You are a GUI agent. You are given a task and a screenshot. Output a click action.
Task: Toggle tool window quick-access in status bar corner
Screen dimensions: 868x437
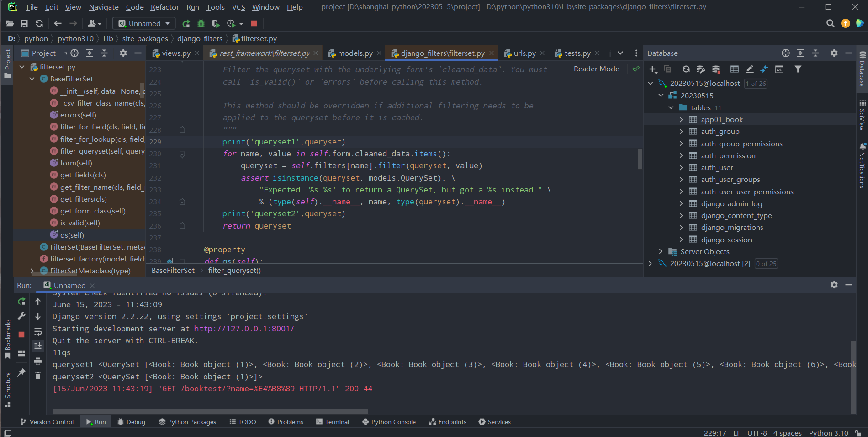pyautogui.click(x=7, y=432)
